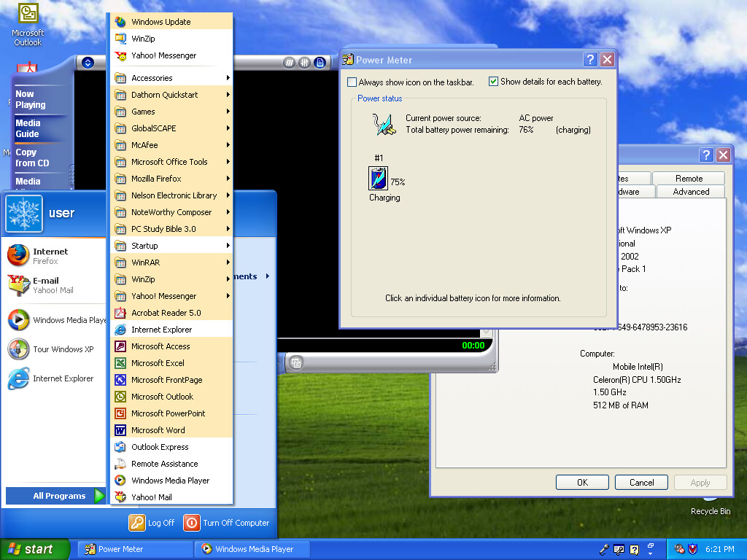Click Turn Off Computer
The image size is (747, 560).
coord(227,523)
